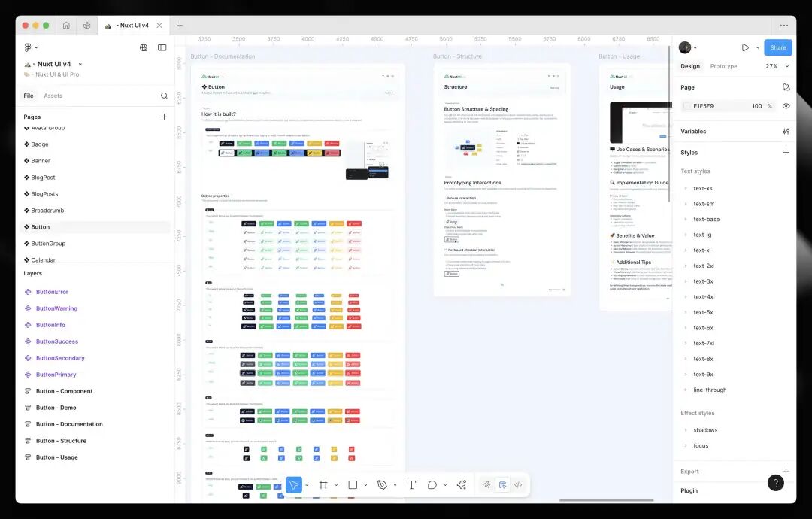Open the Breadcrumb page
Viewport: 812px width, 519px height.
coord(47,211)
